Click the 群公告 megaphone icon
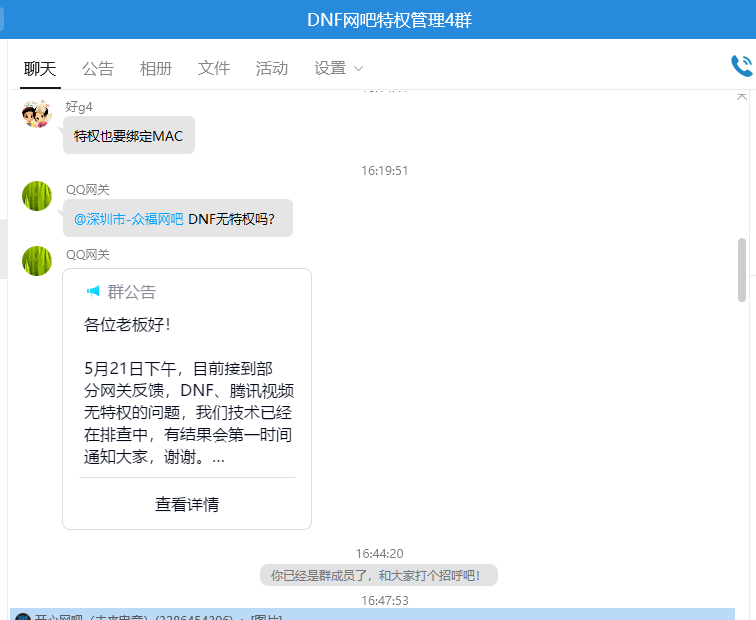 pyautogui.click(x=93, y=291)
